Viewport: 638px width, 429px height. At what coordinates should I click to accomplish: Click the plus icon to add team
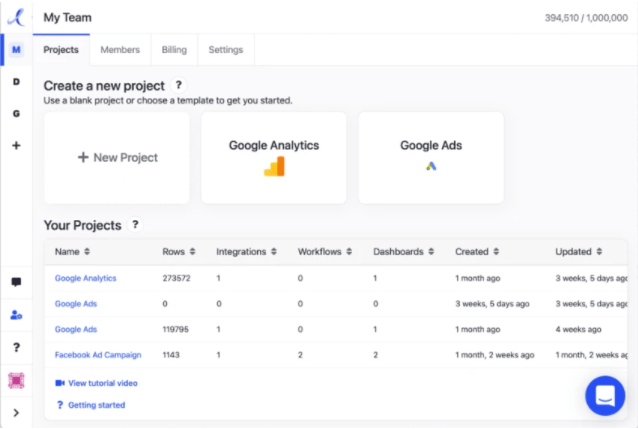16,145
